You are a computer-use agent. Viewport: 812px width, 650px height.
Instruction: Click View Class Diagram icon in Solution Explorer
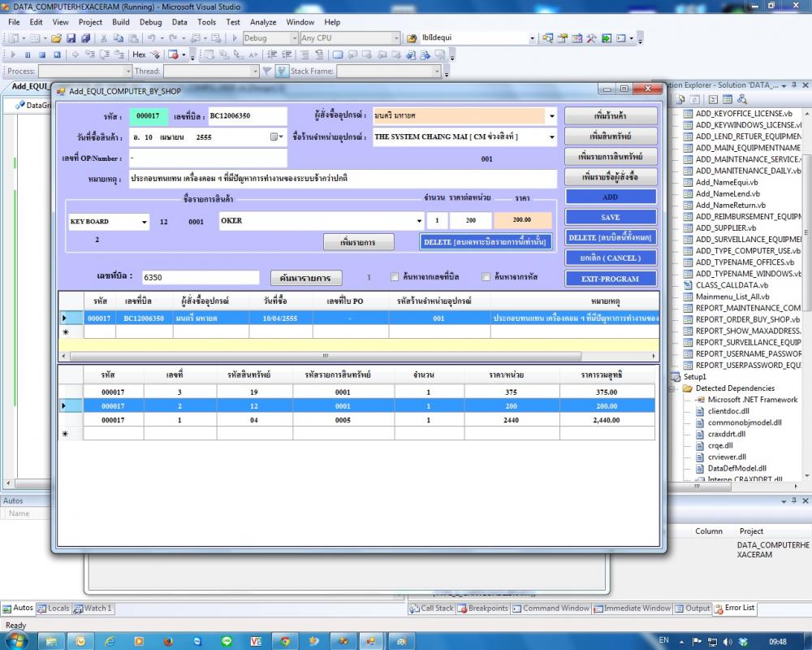(x=742, y=99)
